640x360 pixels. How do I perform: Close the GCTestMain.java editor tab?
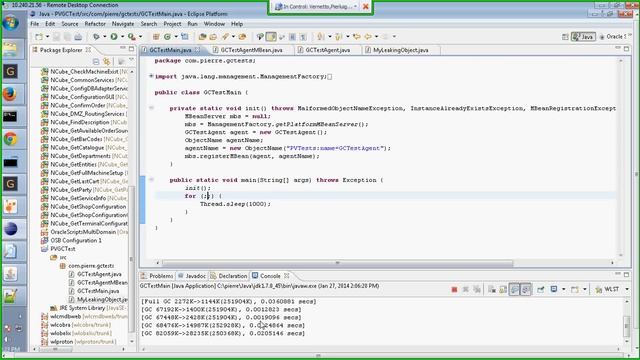(198, 49)
